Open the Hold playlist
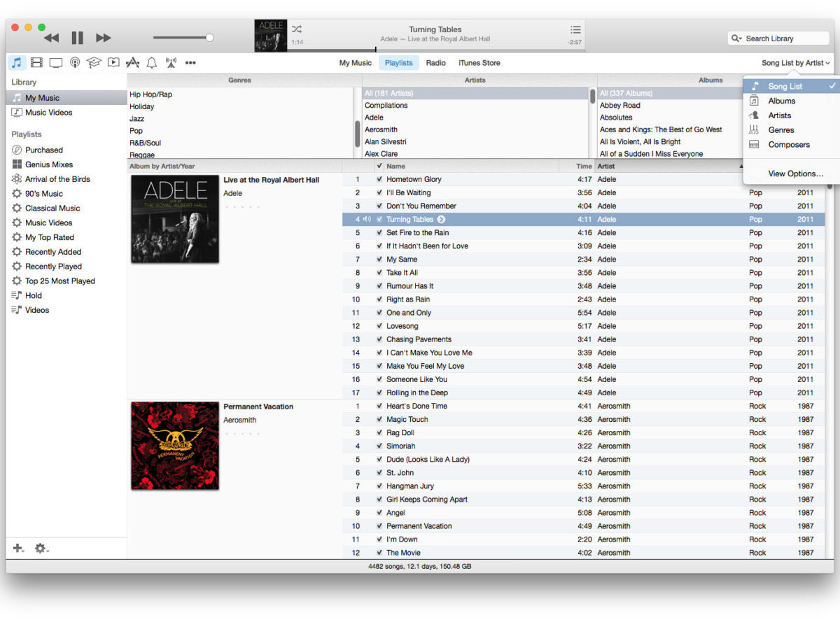 (66, 295)
